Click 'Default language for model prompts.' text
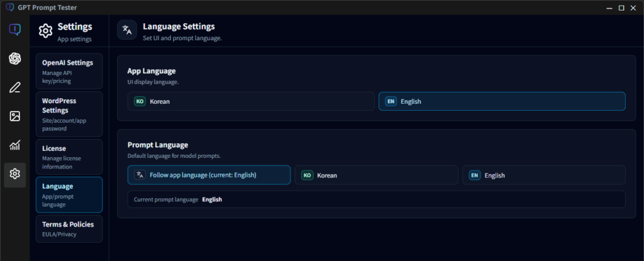 [174, 156]
